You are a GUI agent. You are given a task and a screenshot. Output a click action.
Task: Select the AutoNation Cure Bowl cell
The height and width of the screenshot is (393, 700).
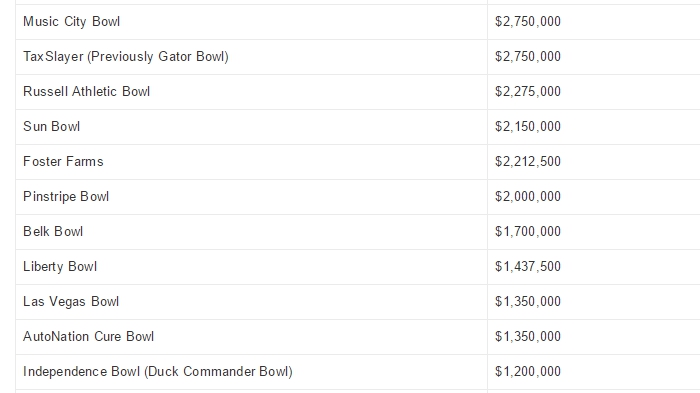(x=251, y=337)
